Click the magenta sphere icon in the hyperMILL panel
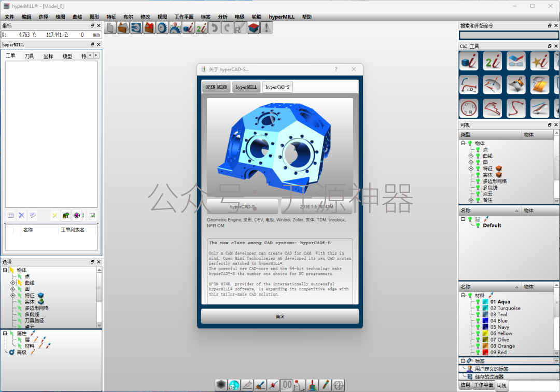Screen dimensions: 560x392 click(x=77, y=215)
